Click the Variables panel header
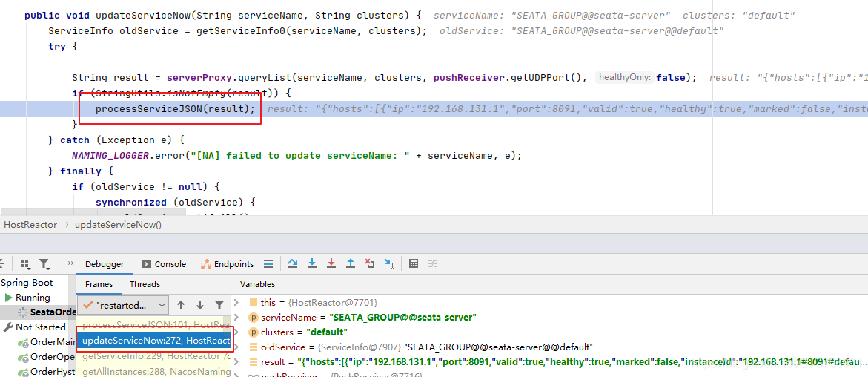The width and height of the screenshot is (868, 377). click(257, 284)
